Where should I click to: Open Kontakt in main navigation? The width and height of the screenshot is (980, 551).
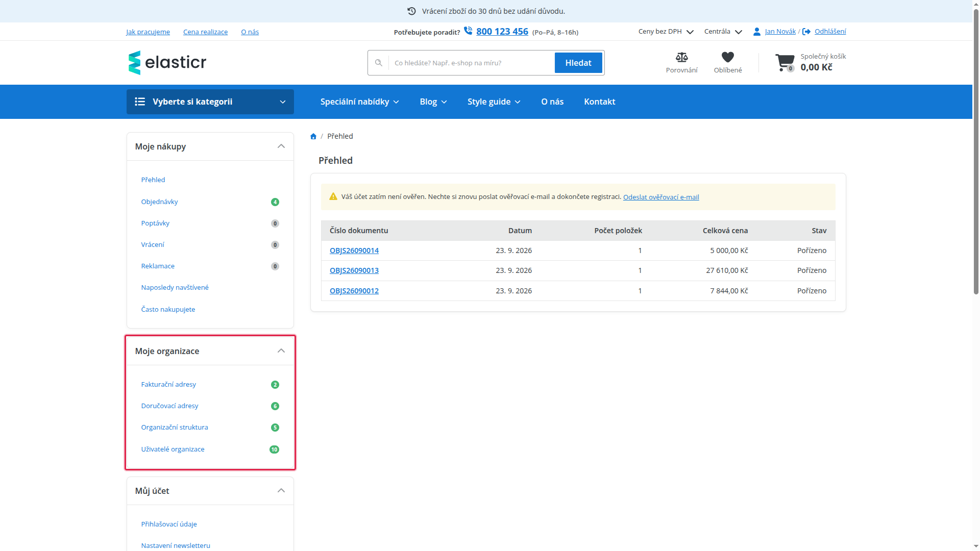click(600, 102)
